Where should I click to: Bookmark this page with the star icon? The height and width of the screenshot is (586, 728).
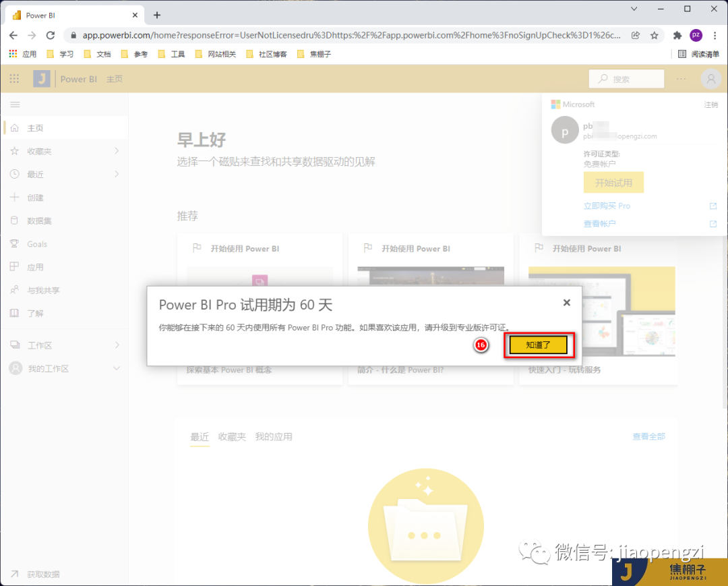pyautogui.click(x=654, y=35)
